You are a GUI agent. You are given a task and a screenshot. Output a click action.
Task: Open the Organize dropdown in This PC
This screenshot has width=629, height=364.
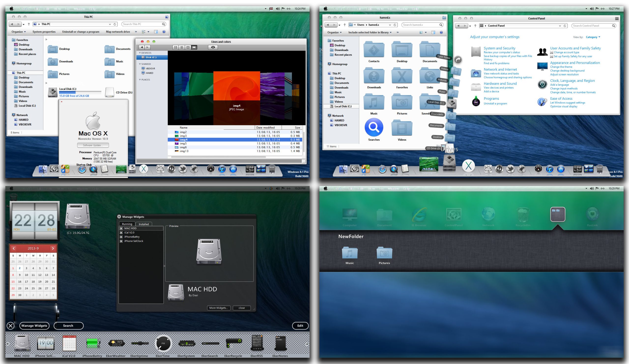[x=19, y=32]
